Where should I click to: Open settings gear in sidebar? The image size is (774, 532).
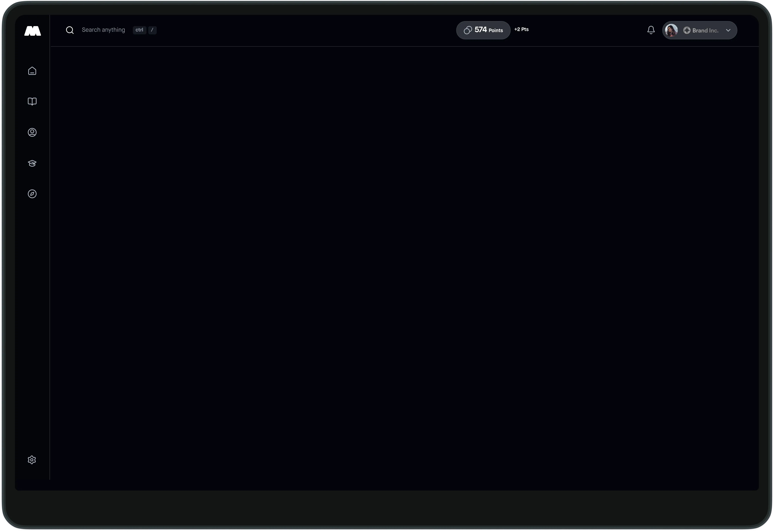point(32,460)
